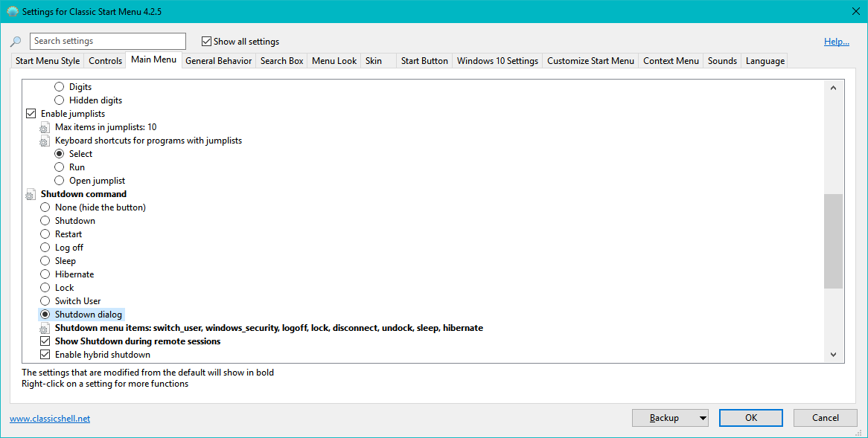
Task: Select the Shutdown dialog option
Action: point(45,314)
